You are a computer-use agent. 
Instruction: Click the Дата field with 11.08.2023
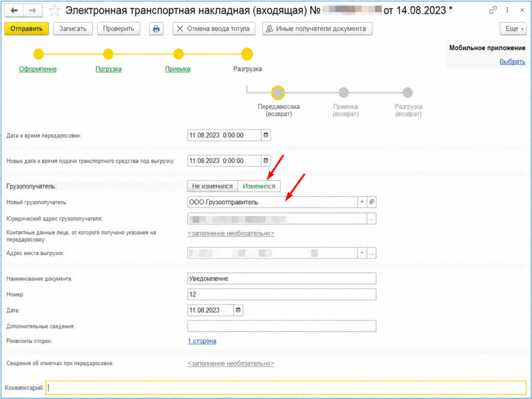click(210, 310)
